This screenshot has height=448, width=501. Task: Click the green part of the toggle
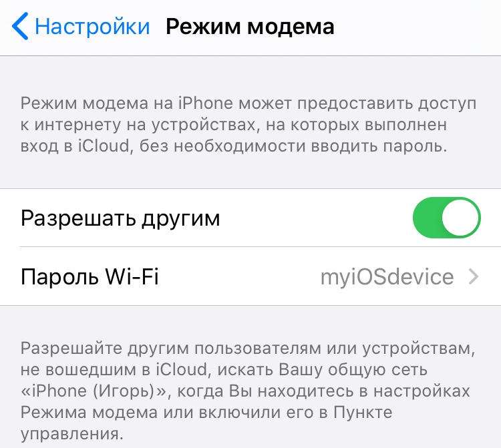(x=428, y=218)
